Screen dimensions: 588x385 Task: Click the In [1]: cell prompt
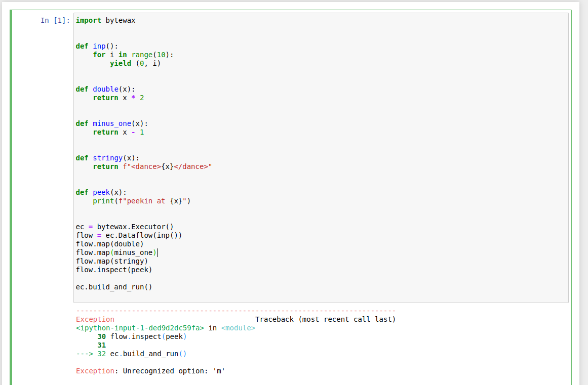pos(55,20)
